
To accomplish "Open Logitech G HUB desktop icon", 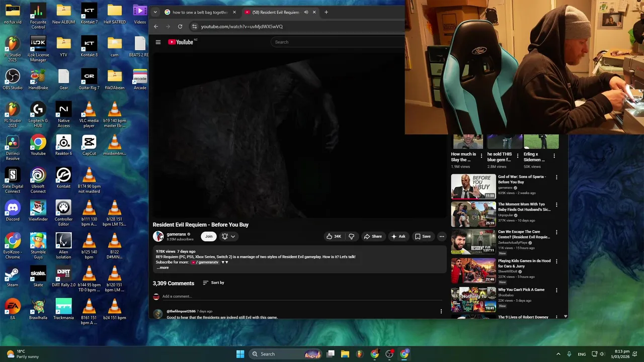I will pyautogui.click(x=38, y=115).
